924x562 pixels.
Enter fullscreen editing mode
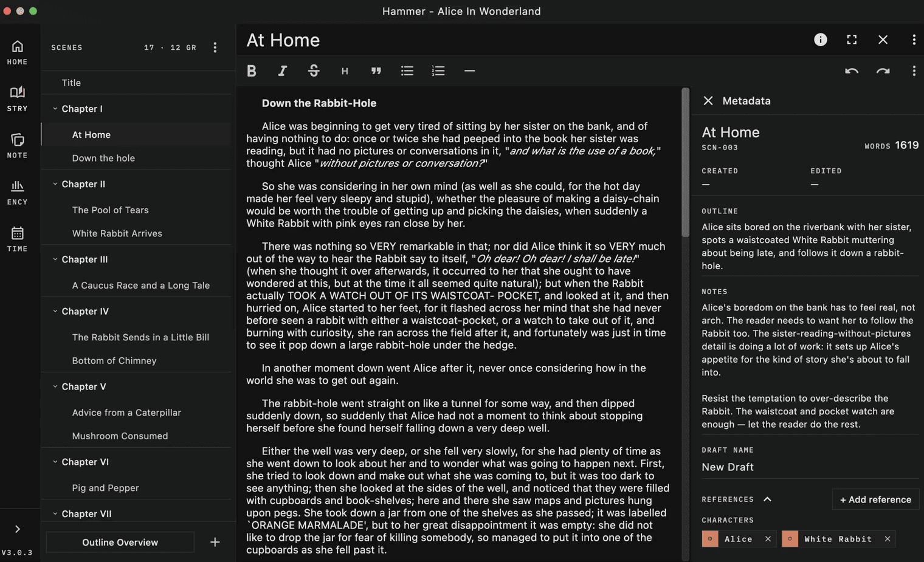pos(852,39)
